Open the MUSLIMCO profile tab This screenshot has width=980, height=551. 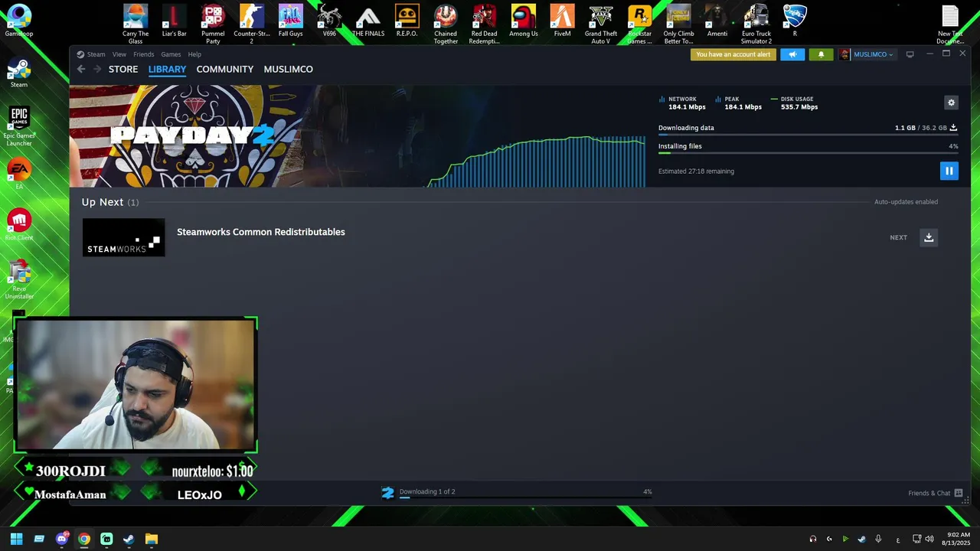288,69
